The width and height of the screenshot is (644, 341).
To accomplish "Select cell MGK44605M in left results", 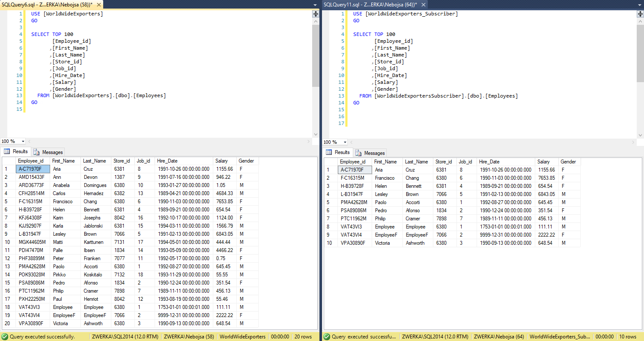I will coord(33,242).
